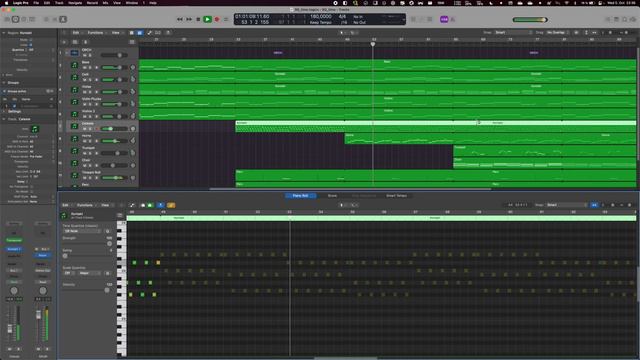Click the pan knob on Bass track
This screenshot has height=360, width=640.
133,67
